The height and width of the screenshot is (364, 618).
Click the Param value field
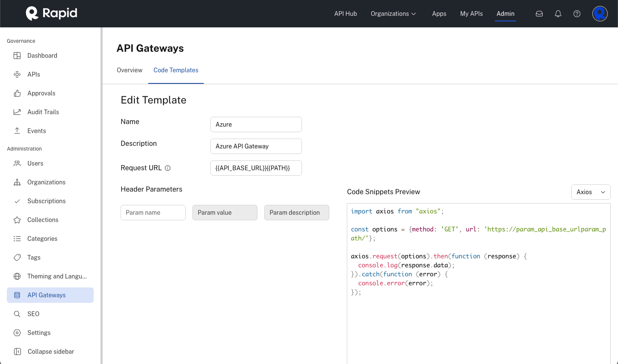point(225,213)
